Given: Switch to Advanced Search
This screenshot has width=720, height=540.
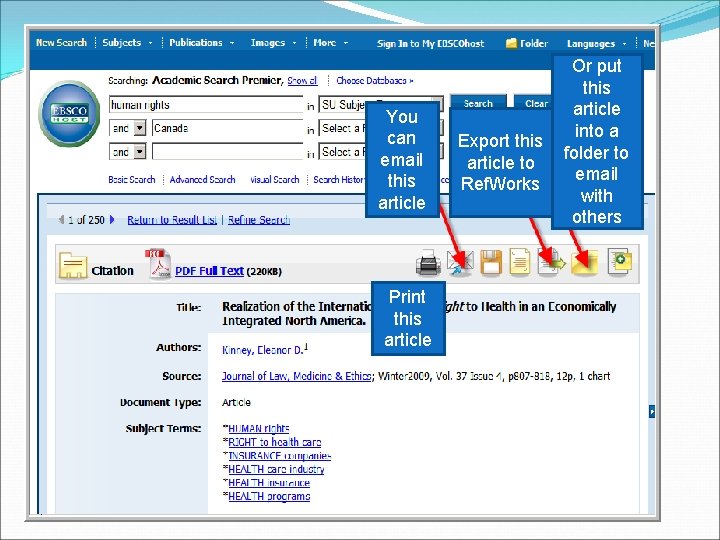Looking at the screenshot, I should (x=202, y=180).
